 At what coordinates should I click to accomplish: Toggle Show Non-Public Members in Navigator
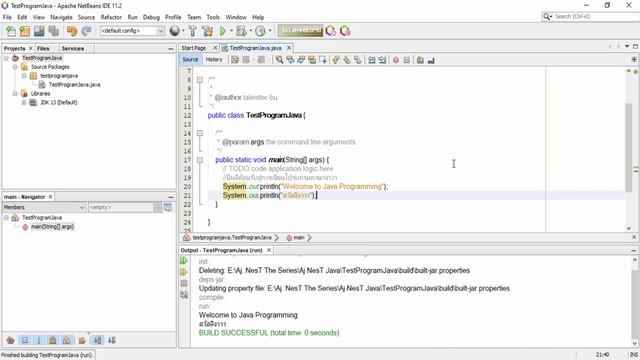tap(53, 340)
